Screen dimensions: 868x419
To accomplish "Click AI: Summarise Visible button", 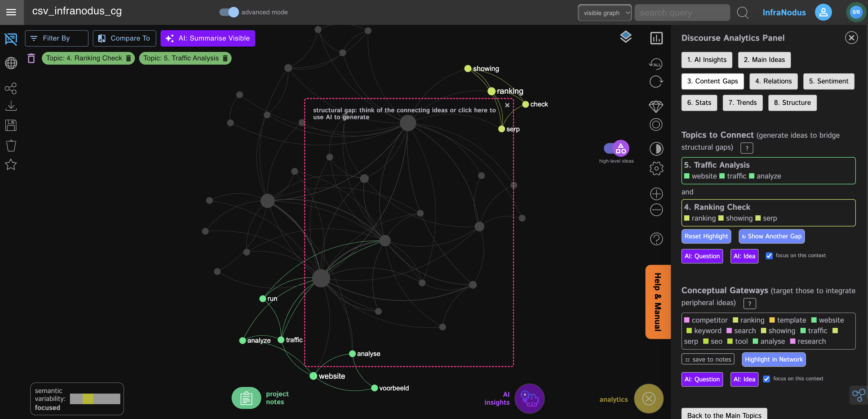I will [207, 38].
